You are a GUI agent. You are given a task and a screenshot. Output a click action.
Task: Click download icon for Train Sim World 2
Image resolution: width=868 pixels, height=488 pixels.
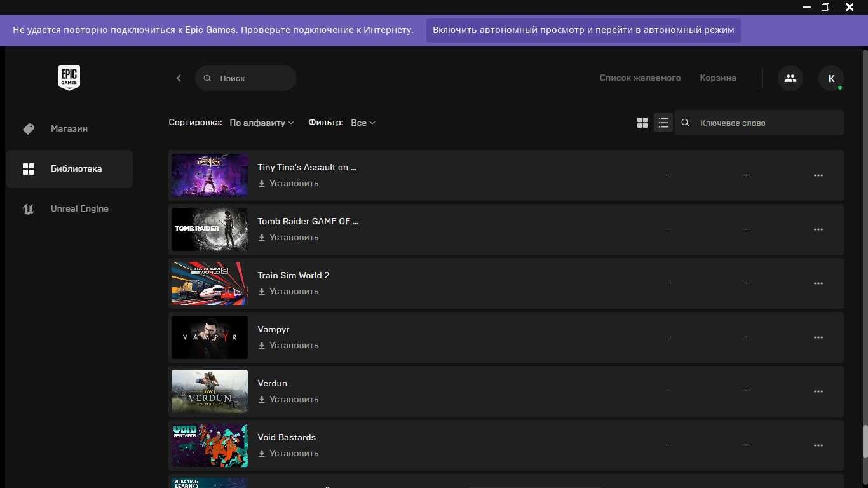[x=262, y=292]
